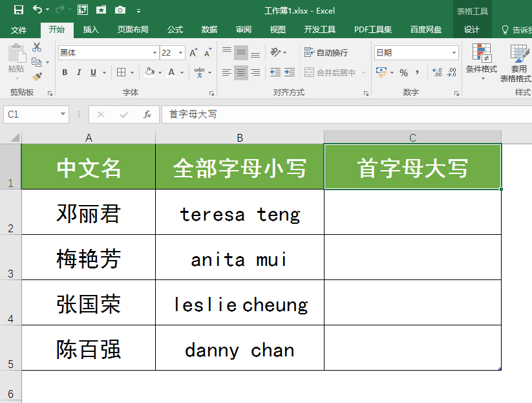
Task: Expand the Name Box dropdown arrow
Action: pos(63,114)
